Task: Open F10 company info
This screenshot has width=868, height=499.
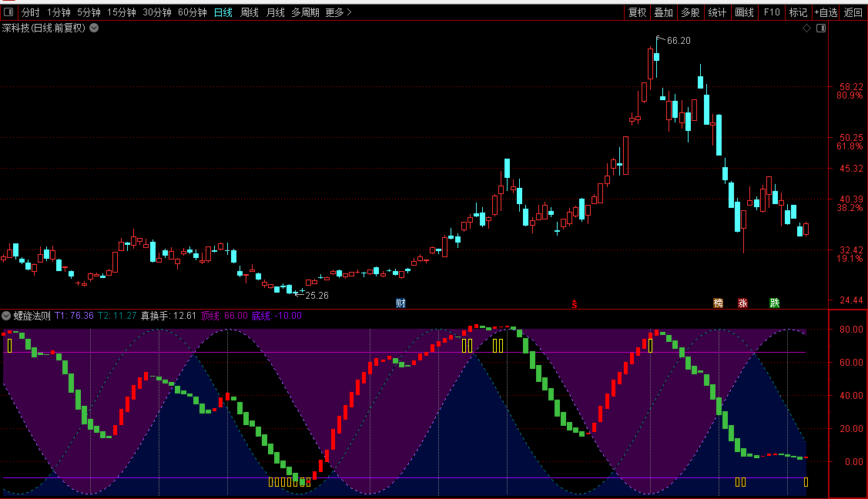Action: pyautogui.click(x=771, y=12)
